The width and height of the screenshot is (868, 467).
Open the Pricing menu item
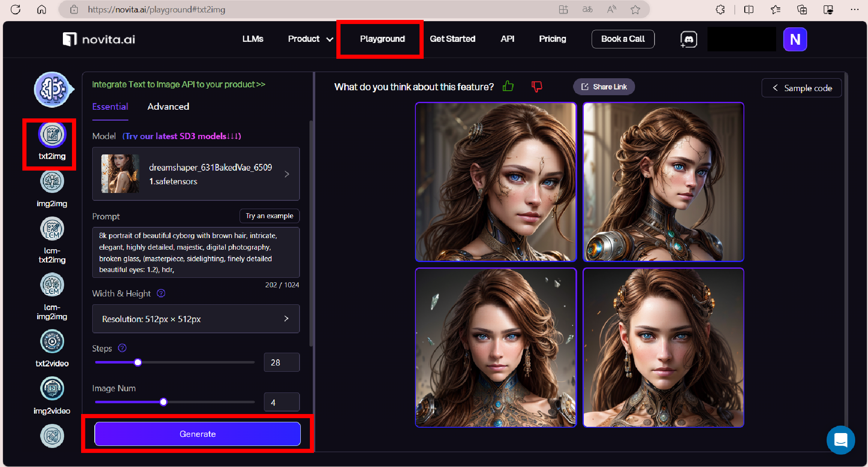(552, 39)
